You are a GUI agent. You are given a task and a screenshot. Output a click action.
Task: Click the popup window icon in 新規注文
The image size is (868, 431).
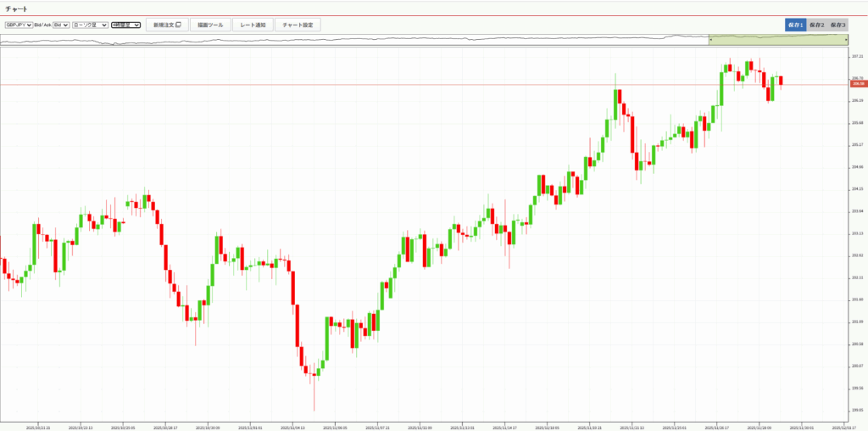coord(178,25)
